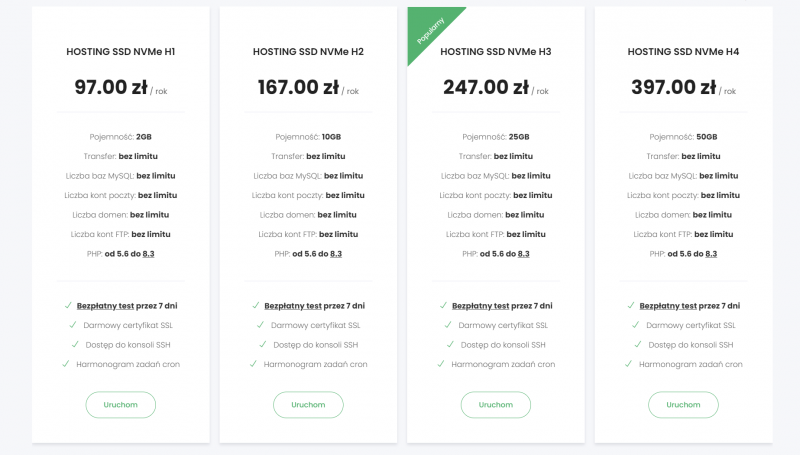Open Bezpłatny test link in H1 card
Image resolution: width=800 pixels, height=455 pixels.
tap(104, 306)
